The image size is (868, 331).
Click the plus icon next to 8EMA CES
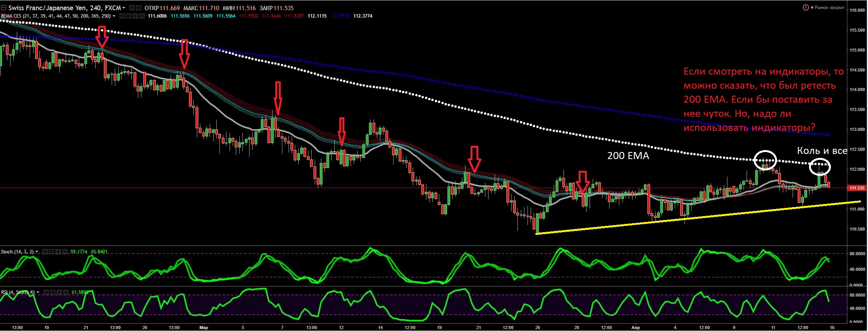click(x=135, y=16)
